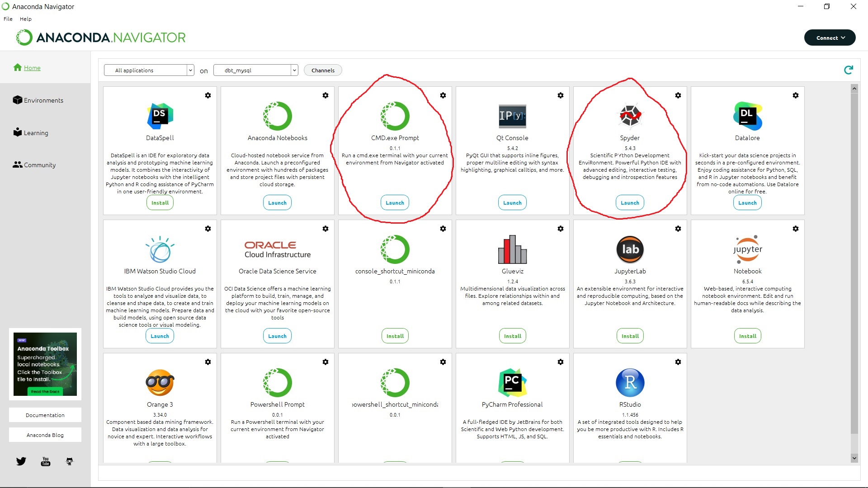The height and width of the screenshot is (488, 868).
Task: Open the Help menu
Action: (x=26, y=19)
